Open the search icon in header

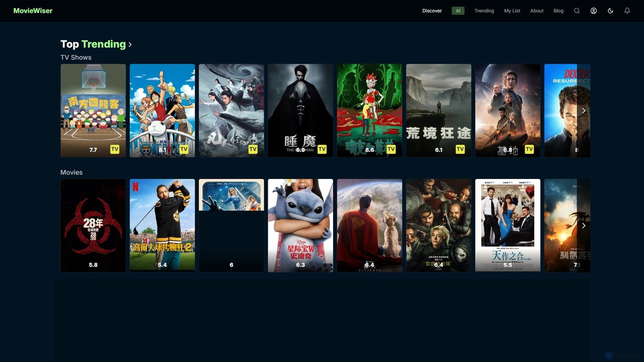click(x=577, y=11)
